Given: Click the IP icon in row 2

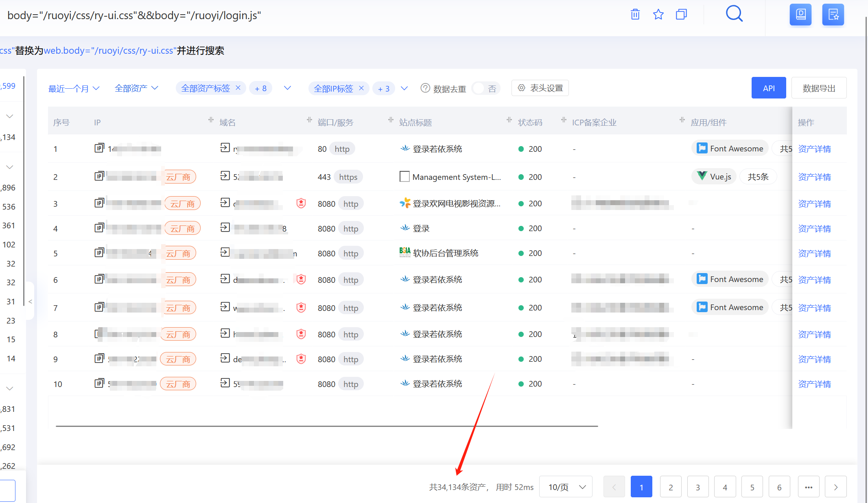Looking at the screenshot, I should tap(99, 176).
